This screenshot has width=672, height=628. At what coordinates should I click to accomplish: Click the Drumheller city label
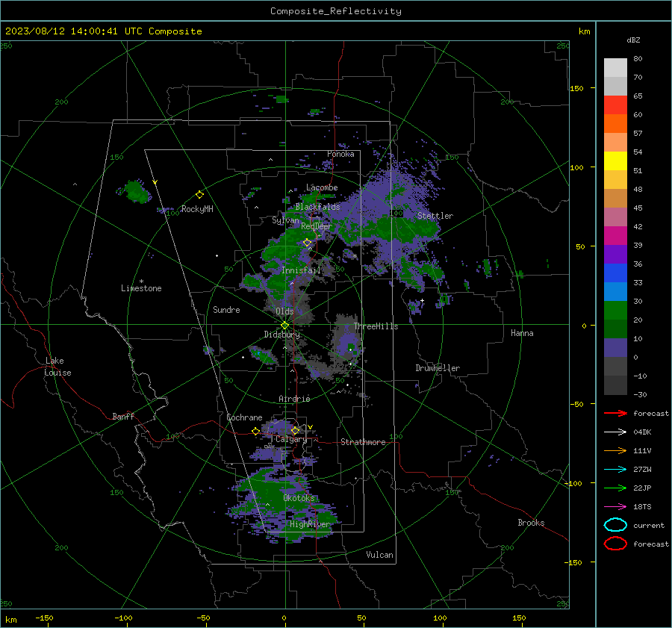click(x=438, y=368)
